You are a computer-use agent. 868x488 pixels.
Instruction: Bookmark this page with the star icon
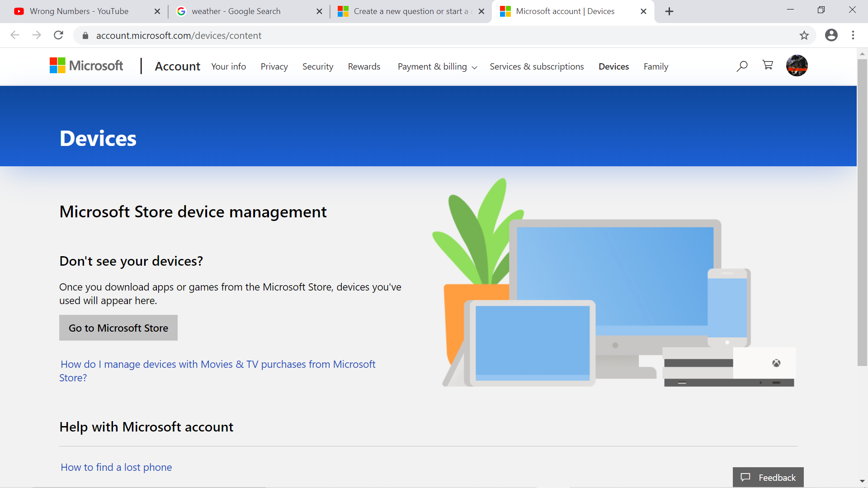(804, 35)
